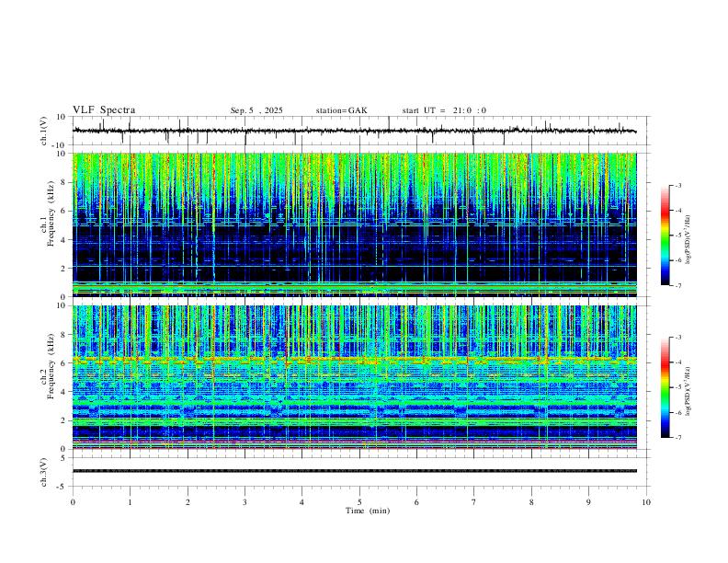Select the "Time (min)" axis label
The image size is (728, 563).
coord(368,511)
